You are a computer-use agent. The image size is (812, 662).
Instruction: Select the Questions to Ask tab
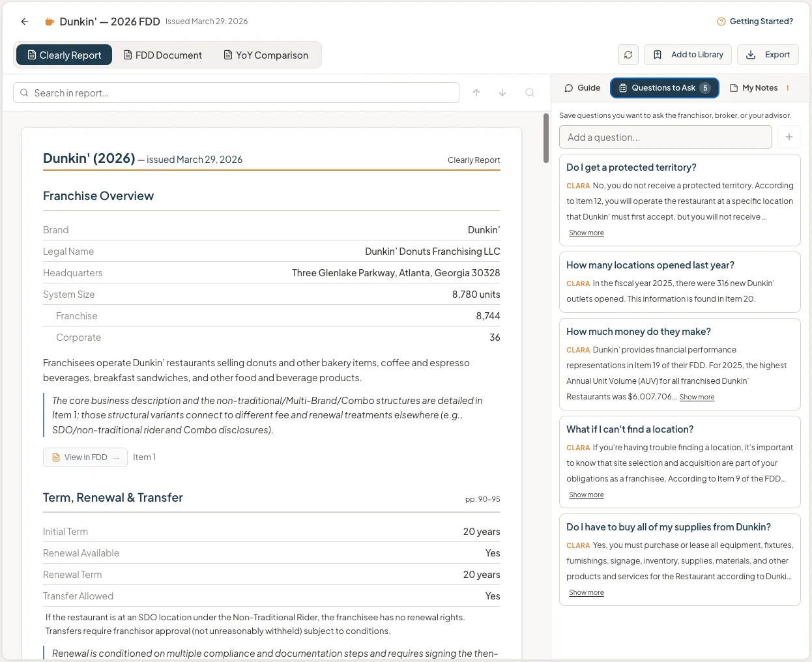pyautogui.click(x=665, y=88)
